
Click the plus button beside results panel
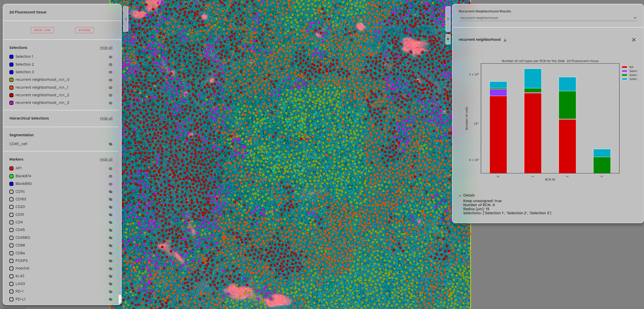click(x=448, y=39)
